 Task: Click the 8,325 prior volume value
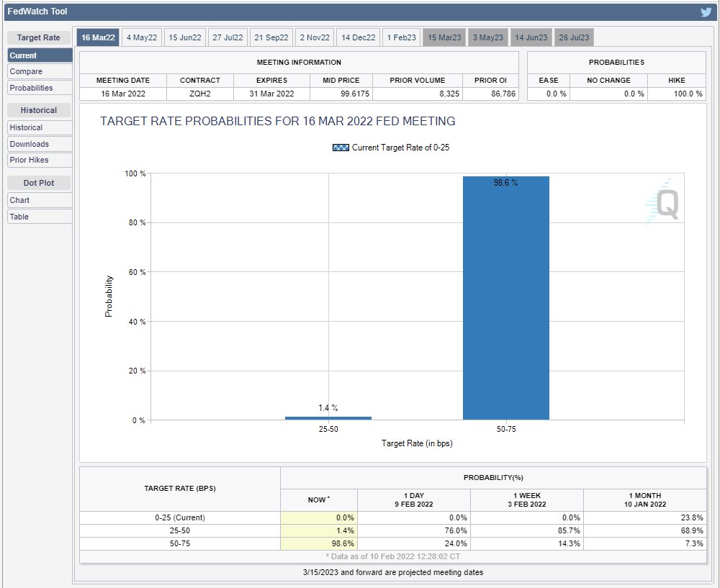pos(418,94)
